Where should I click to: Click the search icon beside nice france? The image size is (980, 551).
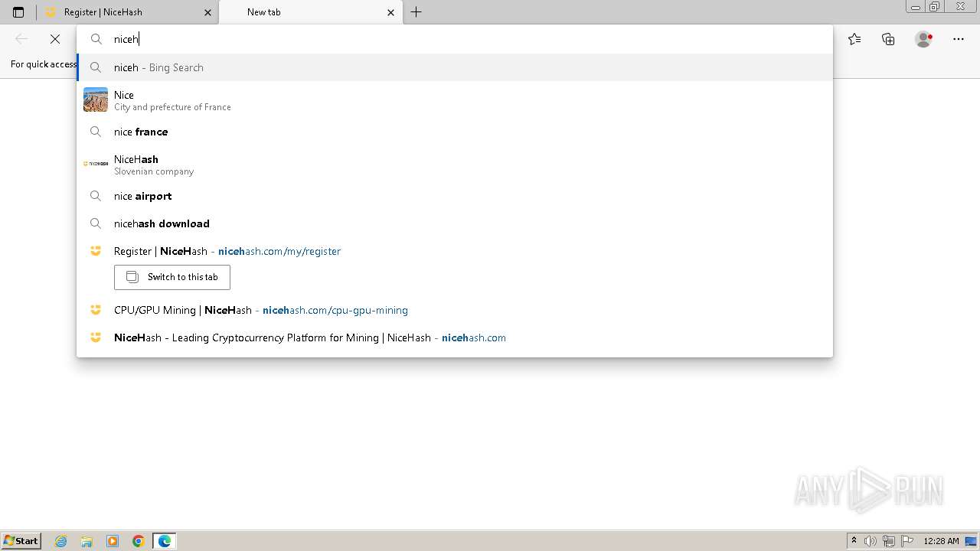96,132
